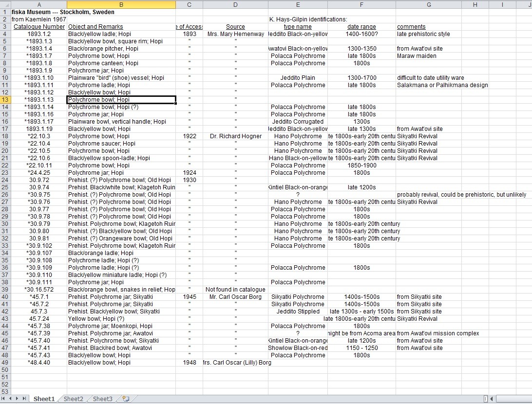The image size is (532, 404).
Task: Switch to Sheet1 tab
Action: click(x=44, y=399)
